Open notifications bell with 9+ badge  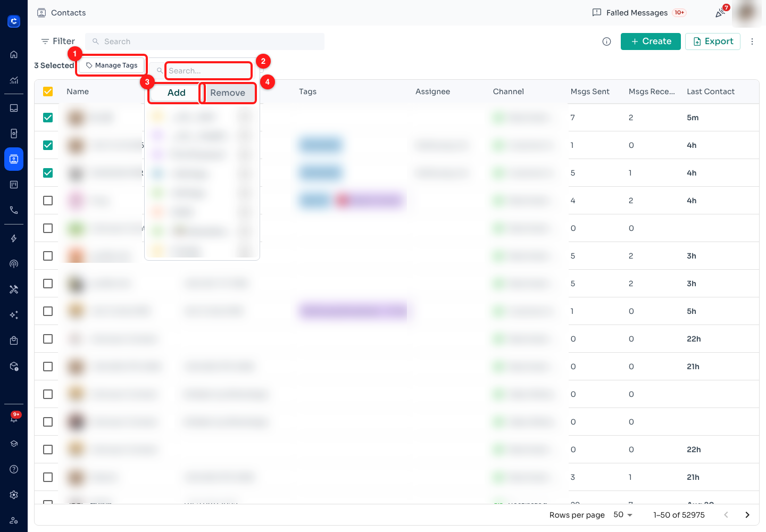coord(14,417)
